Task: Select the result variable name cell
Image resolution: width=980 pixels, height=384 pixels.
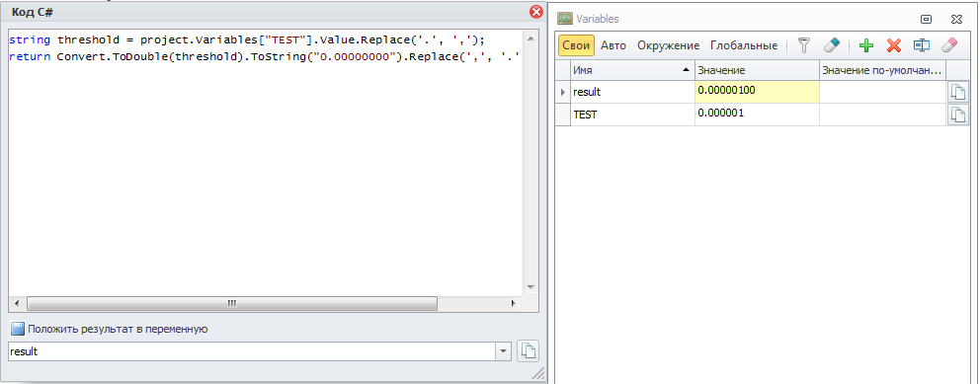Action: (x=632, y=92)
